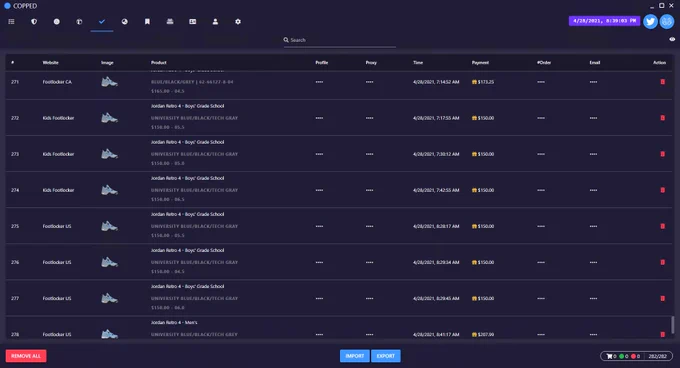The width and height of the screenshot is (680, 368).
Task: Click the magnifier search icon
Action: [286, 40]
